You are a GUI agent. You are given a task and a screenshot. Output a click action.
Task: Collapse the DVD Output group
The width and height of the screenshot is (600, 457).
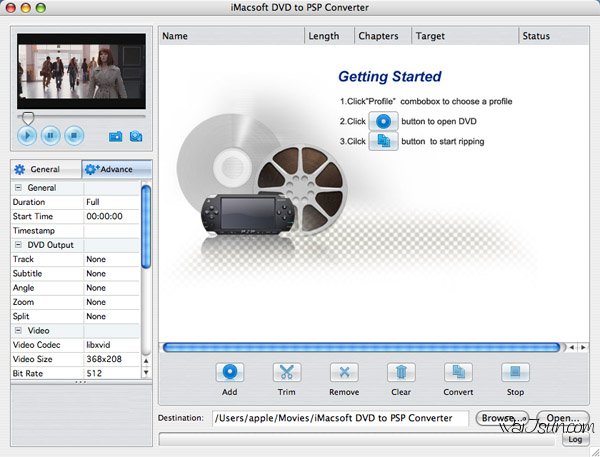coord(18,244)
